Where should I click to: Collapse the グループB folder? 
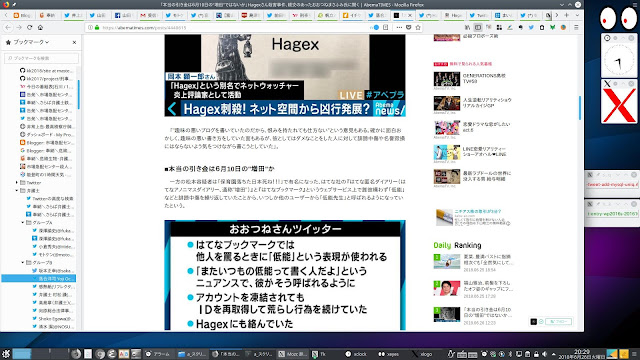click(22, 262)
